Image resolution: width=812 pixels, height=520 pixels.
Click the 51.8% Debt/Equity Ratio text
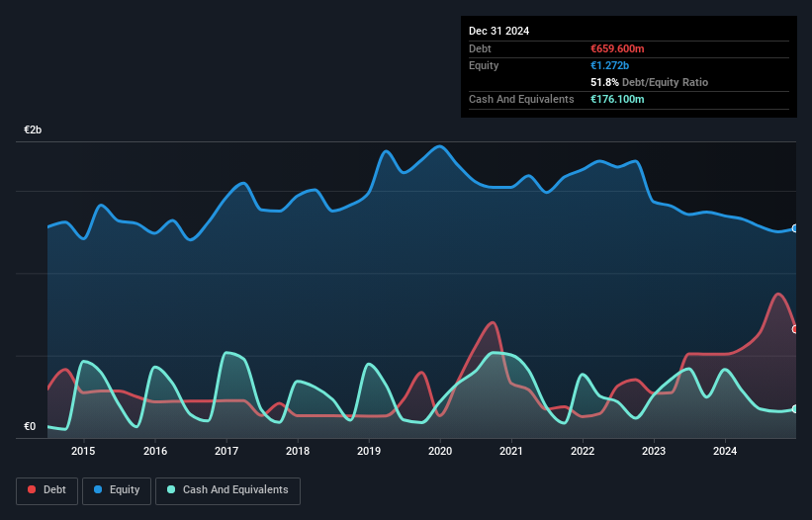point(649,82)
